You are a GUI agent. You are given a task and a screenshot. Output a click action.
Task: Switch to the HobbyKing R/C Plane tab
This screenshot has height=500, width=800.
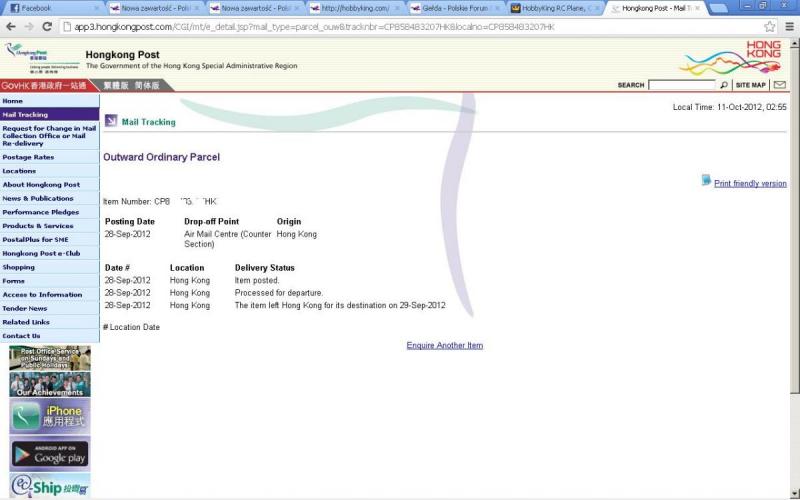556,7
